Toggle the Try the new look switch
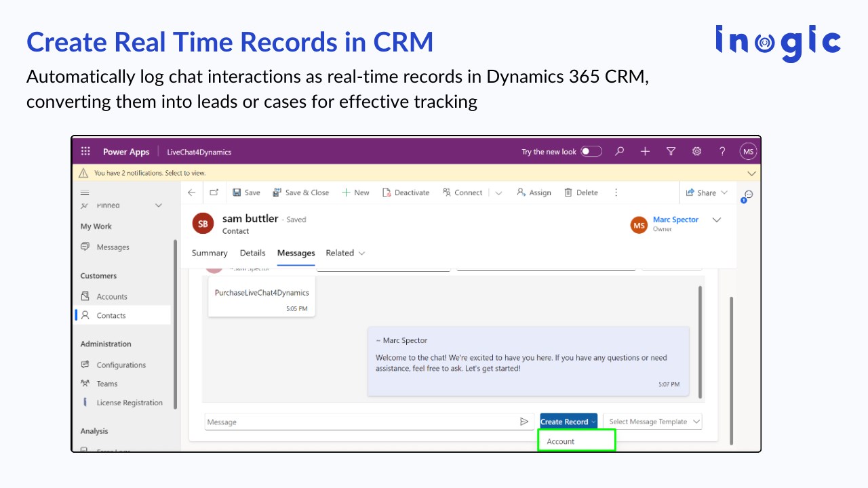The height and width of the screenshot is (488, 868). coord(591,152)
